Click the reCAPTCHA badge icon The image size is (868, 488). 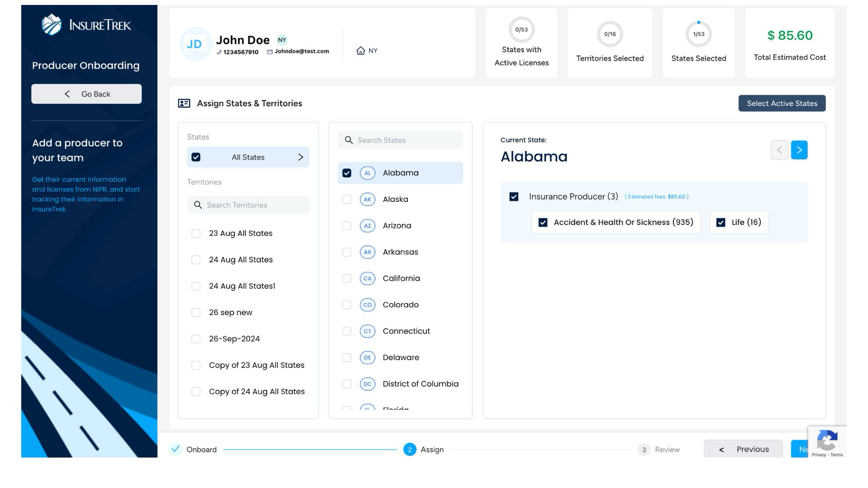827,441
